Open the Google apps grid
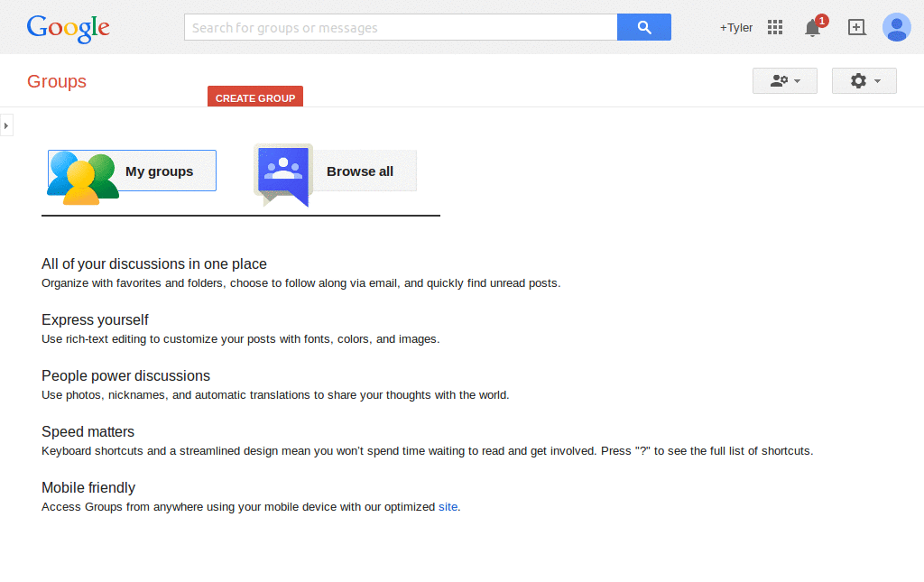Image resolution: width=924 pixels, height=582 pixels. click(774, 27)
